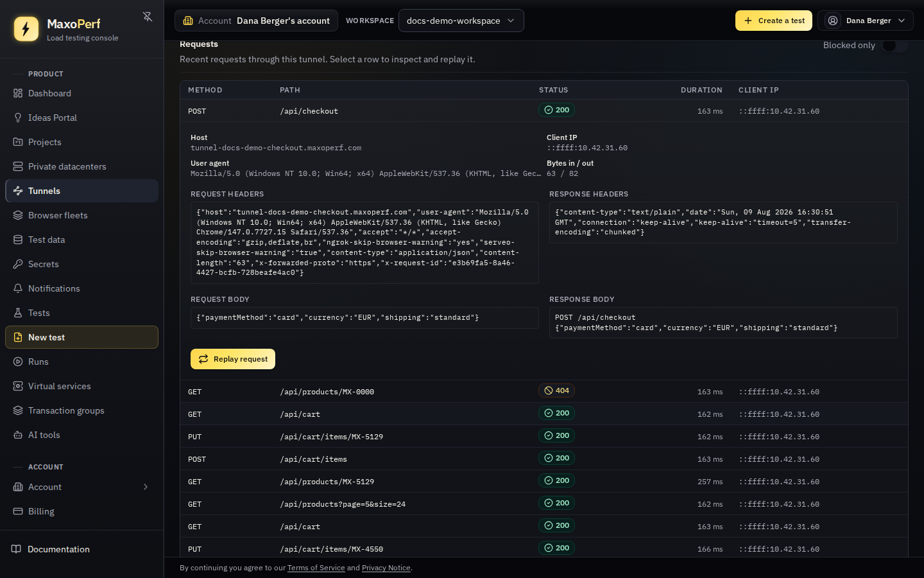
Task: Click the Billing credit card icon
Action: coord(18,511)
